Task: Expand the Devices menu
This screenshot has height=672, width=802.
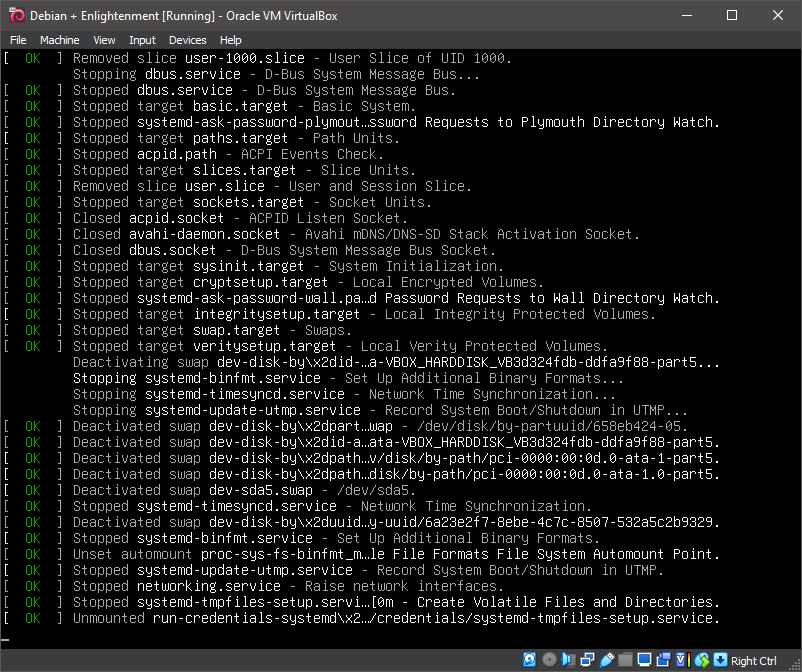Action: coord(187,40)
